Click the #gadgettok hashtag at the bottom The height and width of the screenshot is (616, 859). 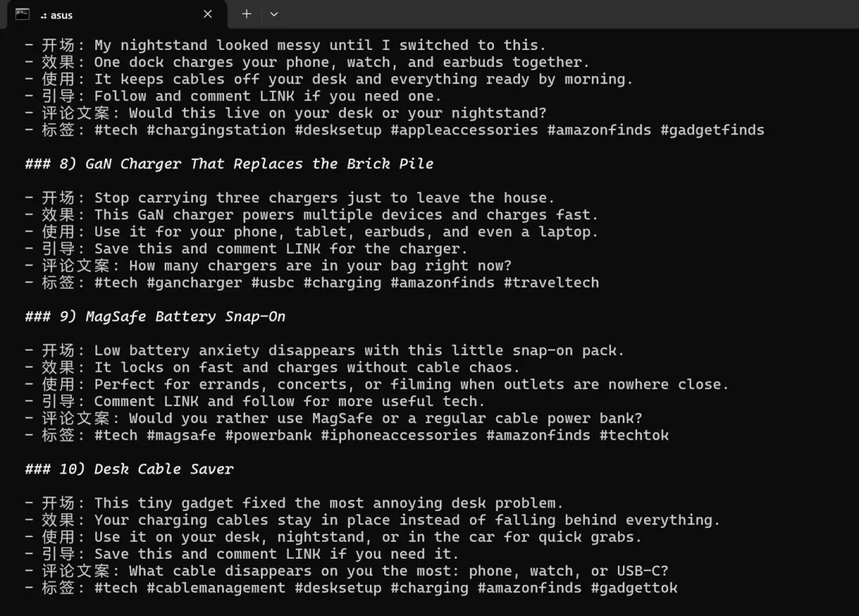coord(634,588)
